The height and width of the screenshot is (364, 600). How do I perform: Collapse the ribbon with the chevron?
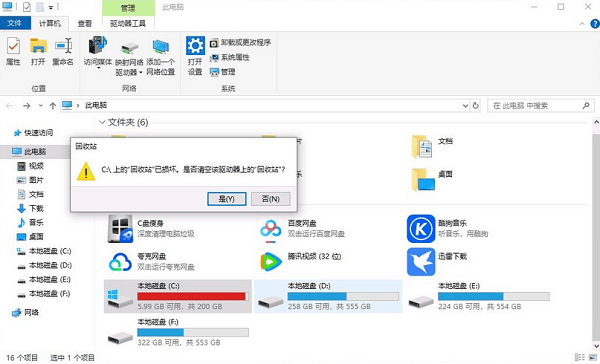tap(582, 24)
